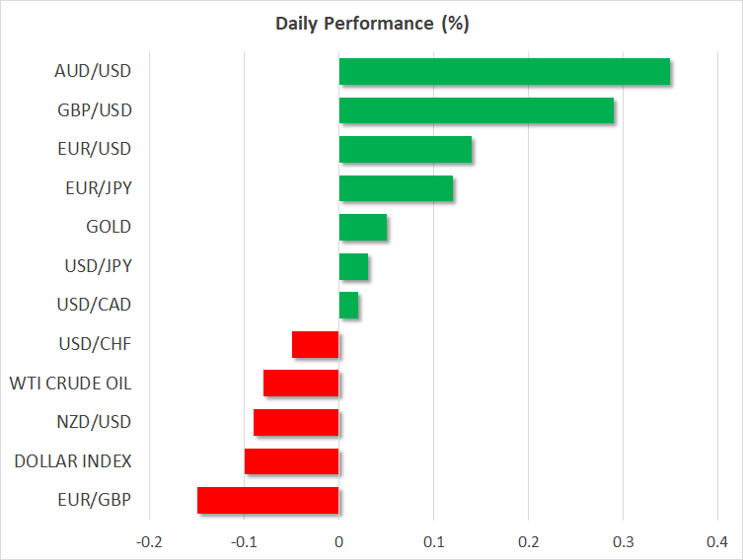The height and width of the screenshot is (560, 743).
Task: Click the 0.4 x-axis tick label
Action: tap(717, 541)
